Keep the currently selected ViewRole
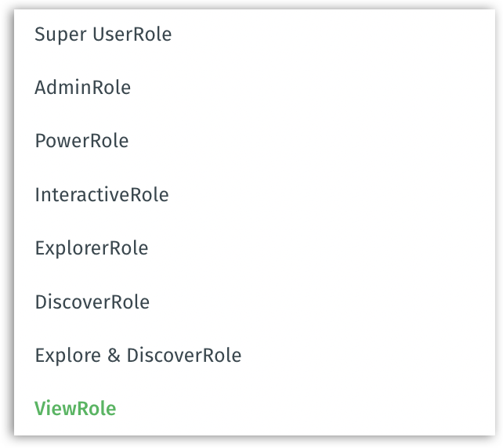This screenshot has height=448, width=503. coord(255,408)
